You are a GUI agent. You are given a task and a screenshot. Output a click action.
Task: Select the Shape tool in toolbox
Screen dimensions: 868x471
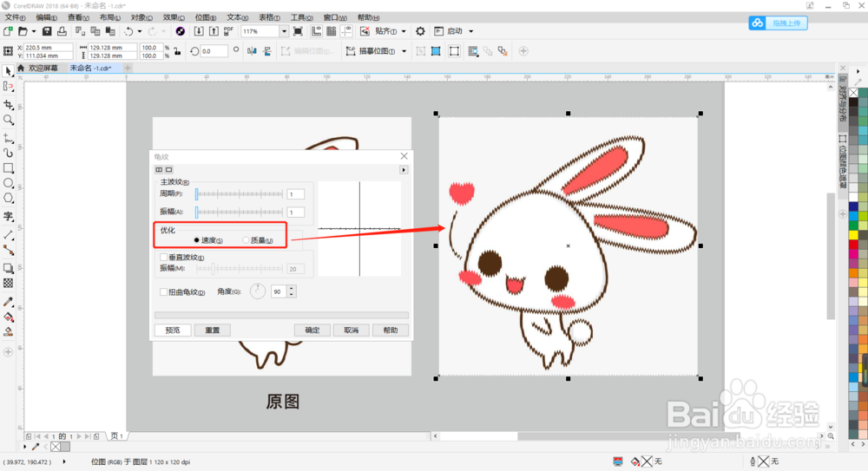tap(8, 87)
